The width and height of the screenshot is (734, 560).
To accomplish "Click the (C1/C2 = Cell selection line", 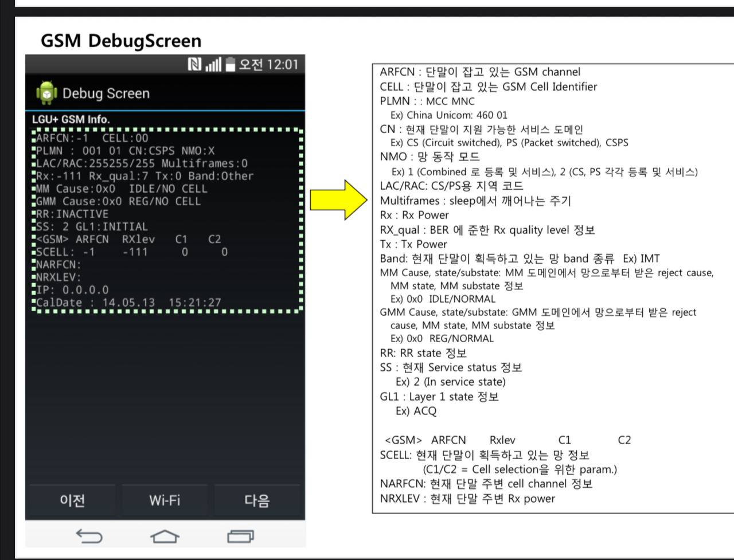I will tap(520, 469).
